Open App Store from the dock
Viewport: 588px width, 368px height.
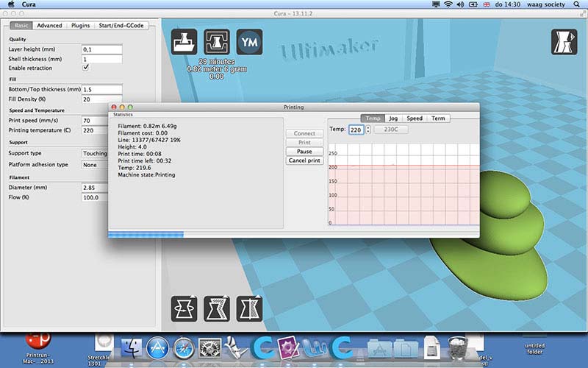pyautogui.click(x=157, y=348)
